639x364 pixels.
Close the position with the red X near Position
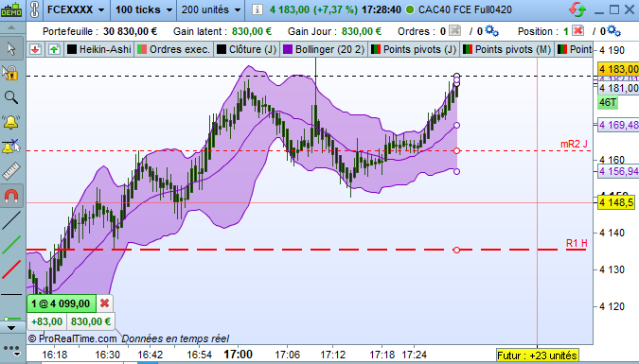(x=577, y=30)
